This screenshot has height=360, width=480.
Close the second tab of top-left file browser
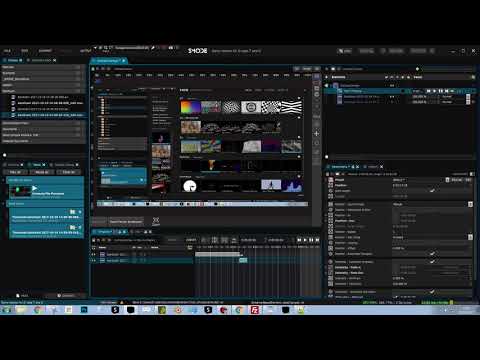[54, 60]
